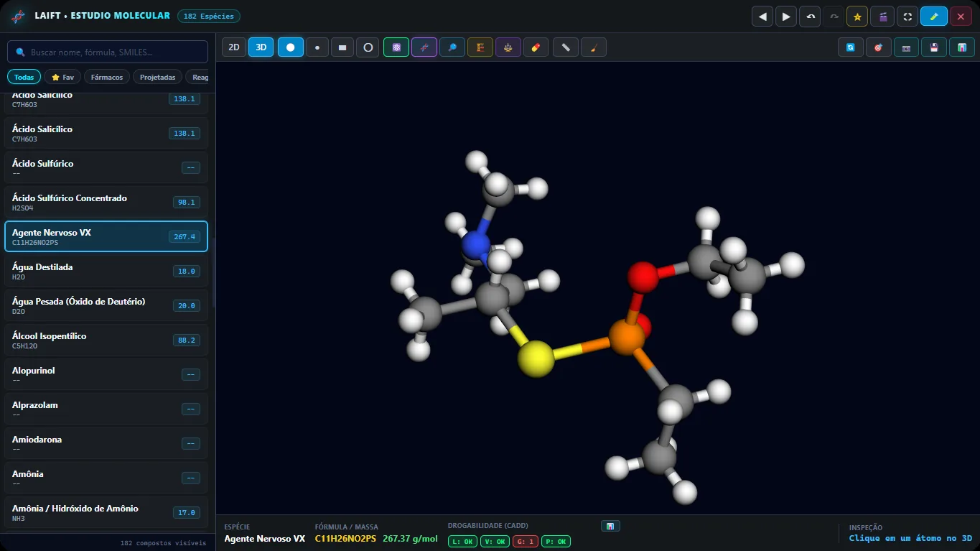The width and height of the screenshot is (980, 551).
Task: Click the undo arrow button
Action: (x=810, y=17)
